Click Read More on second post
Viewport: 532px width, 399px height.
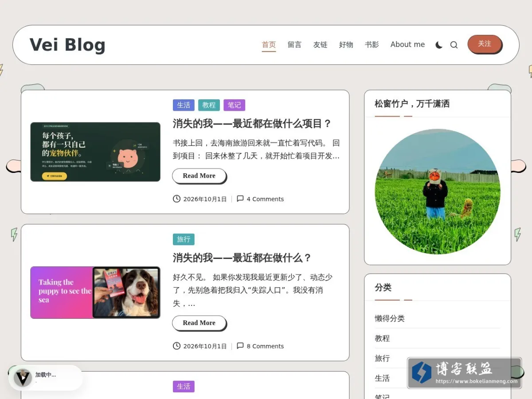click(199, 323)
